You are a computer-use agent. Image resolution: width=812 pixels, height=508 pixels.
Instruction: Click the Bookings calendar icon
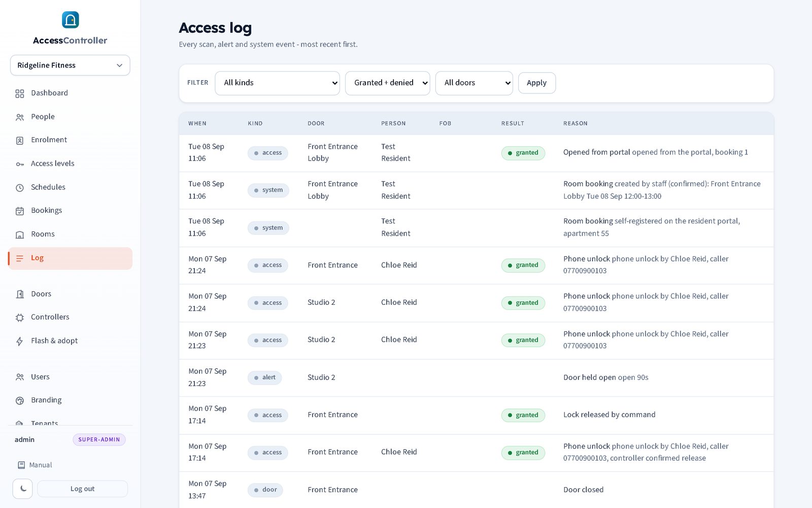click(20, 211)
